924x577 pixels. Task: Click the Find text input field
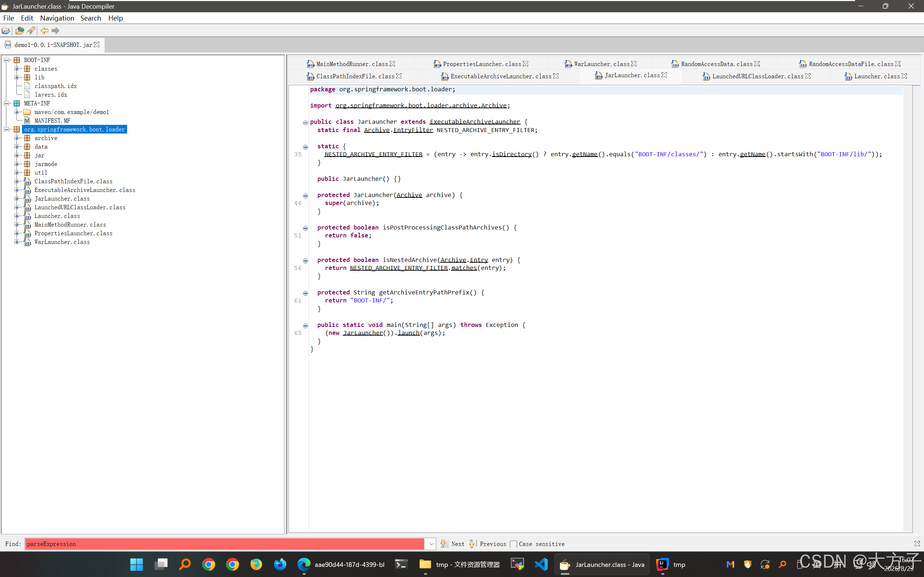tap(225, 544)
